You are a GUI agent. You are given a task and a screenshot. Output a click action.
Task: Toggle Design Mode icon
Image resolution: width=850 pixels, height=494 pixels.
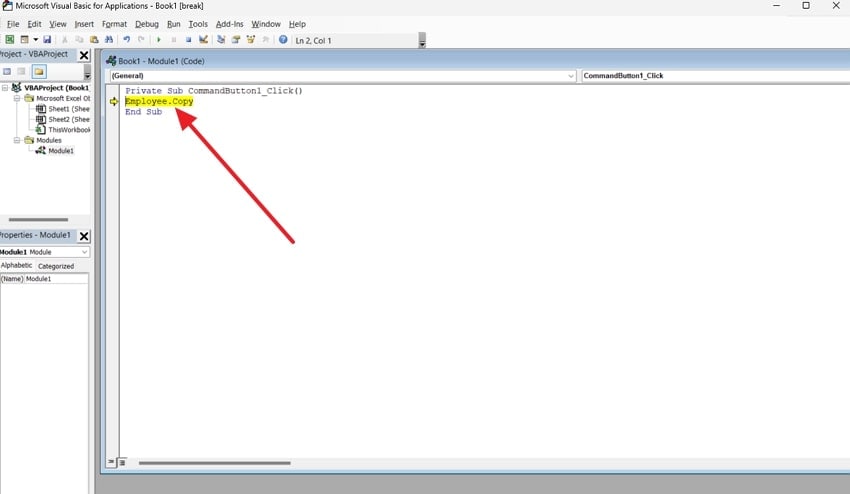(203, 40)
